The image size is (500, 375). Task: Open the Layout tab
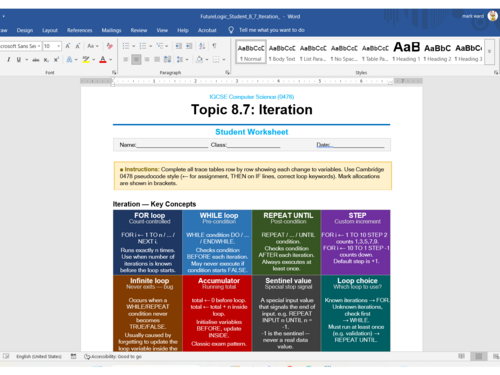coord(50,30)
